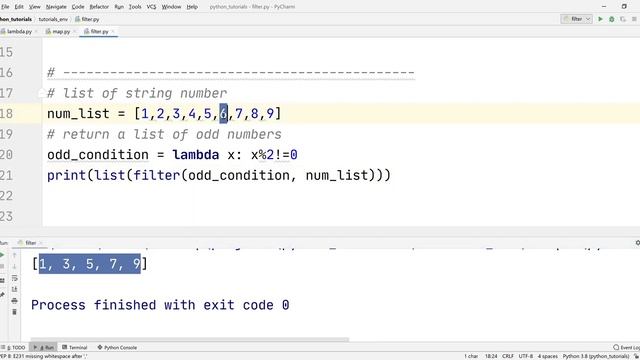Screen dimensions: 640x360
Task: Open the TODO tool window
Action: pos(13,347)
